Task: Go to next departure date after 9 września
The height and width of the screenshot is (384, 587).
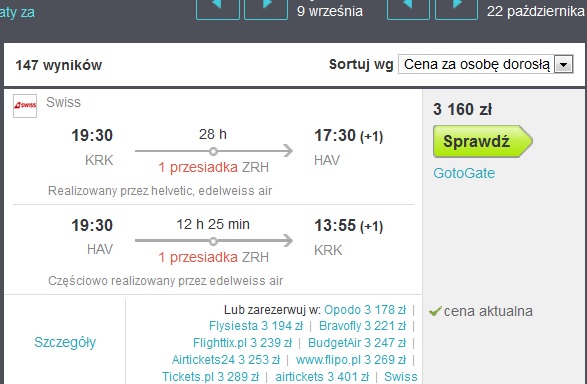Action: (266, 7)
